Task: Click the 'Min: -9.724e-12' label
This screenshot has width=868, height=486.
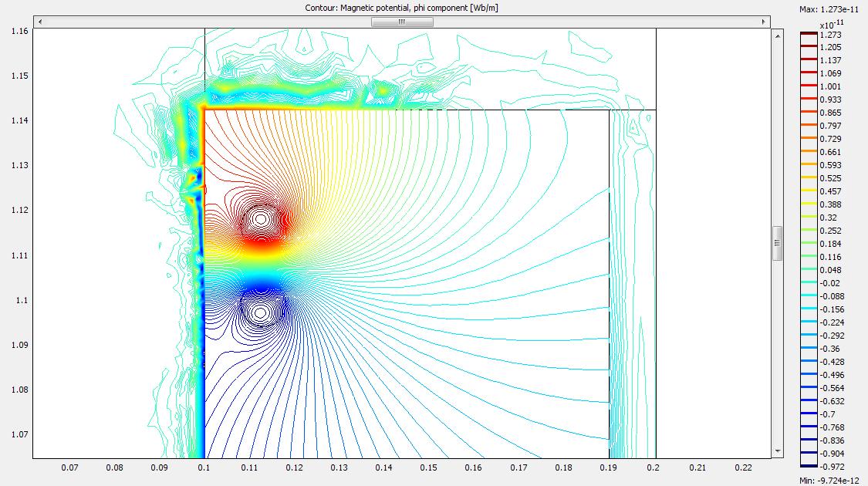Action: pyautogui.click(x=831, y=481)
